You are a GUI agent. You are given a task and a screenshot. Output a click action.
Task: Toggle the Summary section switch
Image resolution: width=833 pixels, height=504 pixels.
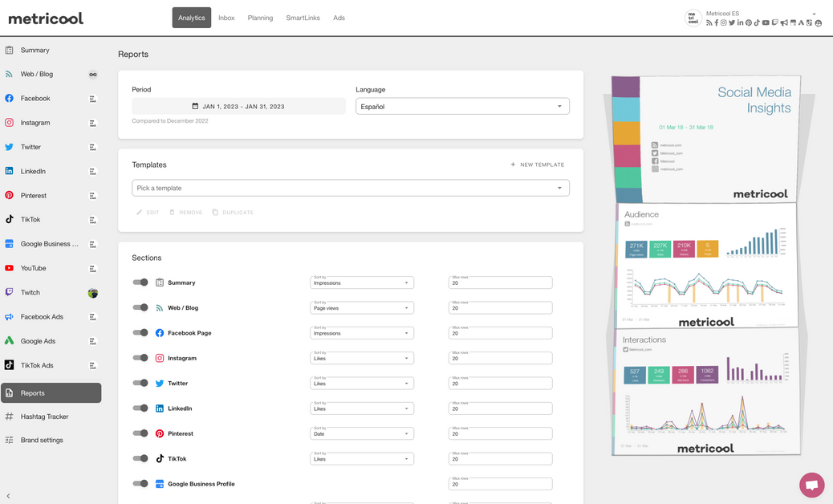pos(140,282)
